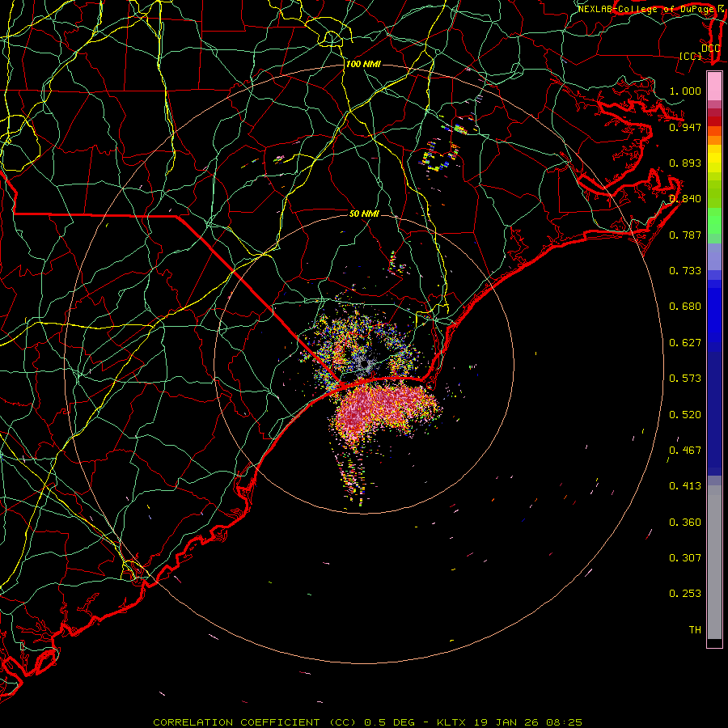The width and height of the screenshot is (728, 728).
Task: Click the 0.413 scale value
Action: click(x=685, y=486)
